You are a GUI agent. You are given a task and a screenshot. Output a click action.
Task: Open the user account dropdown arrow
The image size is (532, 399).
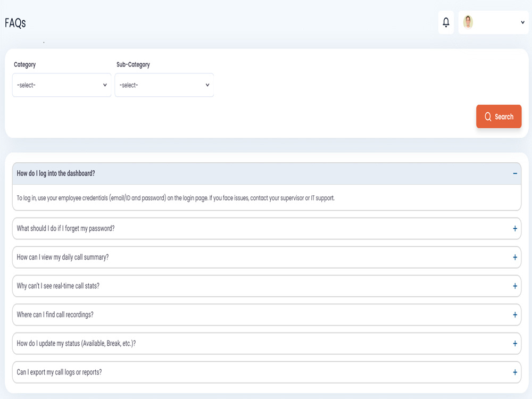(x=522, y=22)
